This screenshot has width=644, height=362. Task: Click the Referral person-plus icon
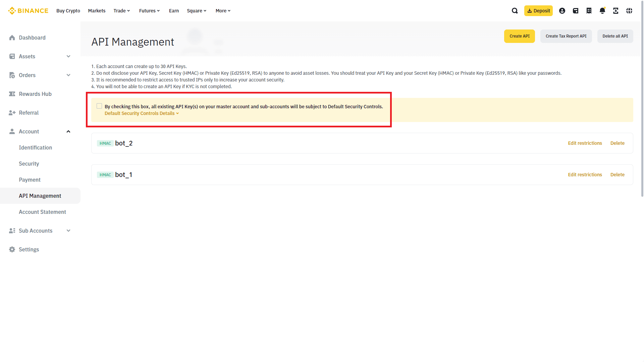pyautogui.click(x=12, y=113)
